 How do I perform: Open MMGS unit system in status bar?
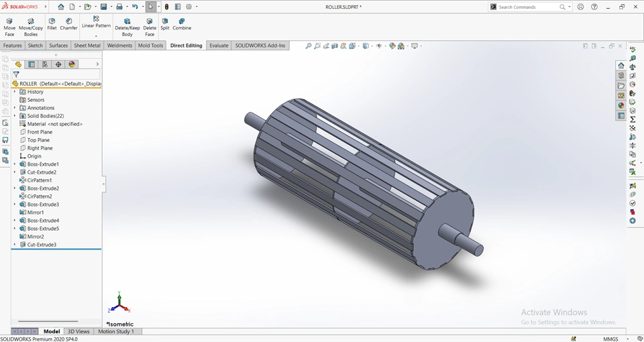(x=610, y=339)
